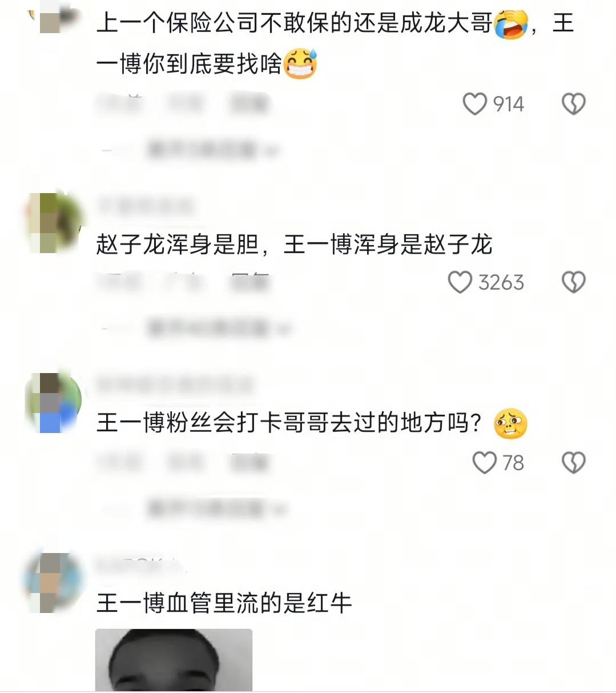
Task: Open avatar of the 粉丝会打卡 commenter
Action: 54,402
